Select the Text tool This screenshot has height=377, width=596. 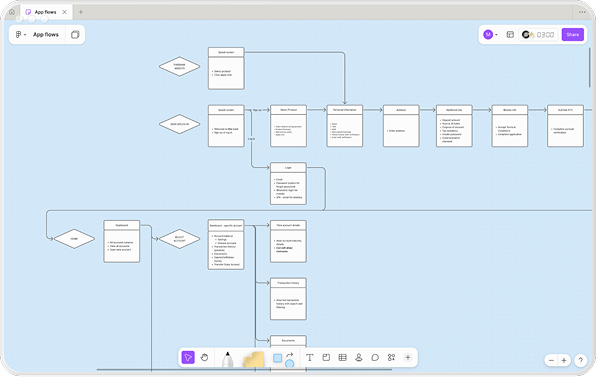(309, 357)
